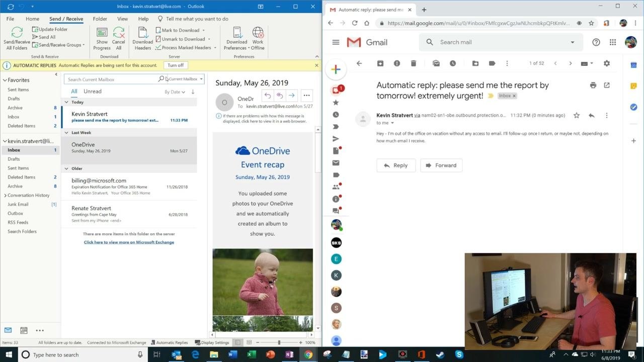
Task: Switch to Home tab in Outlook
Action: coord(32,19)
